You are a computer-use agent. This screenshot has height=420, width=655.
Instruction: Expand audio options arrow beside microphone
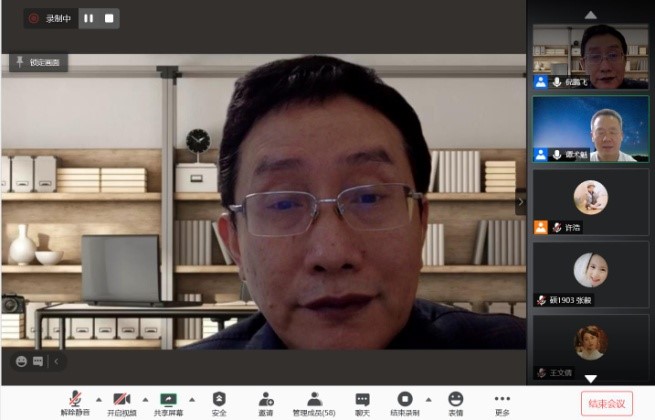[x=98, y=399]
